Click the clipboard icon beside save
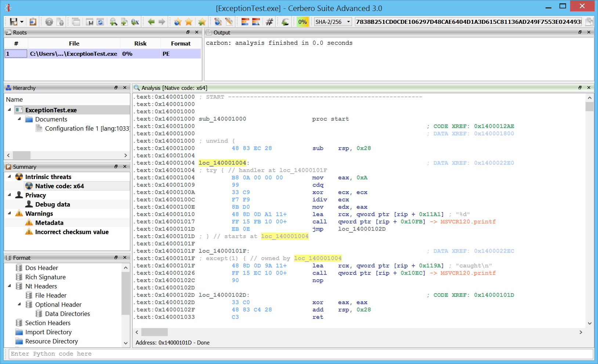The height and width of the screenshot is (364, 598). coord(33,22)
